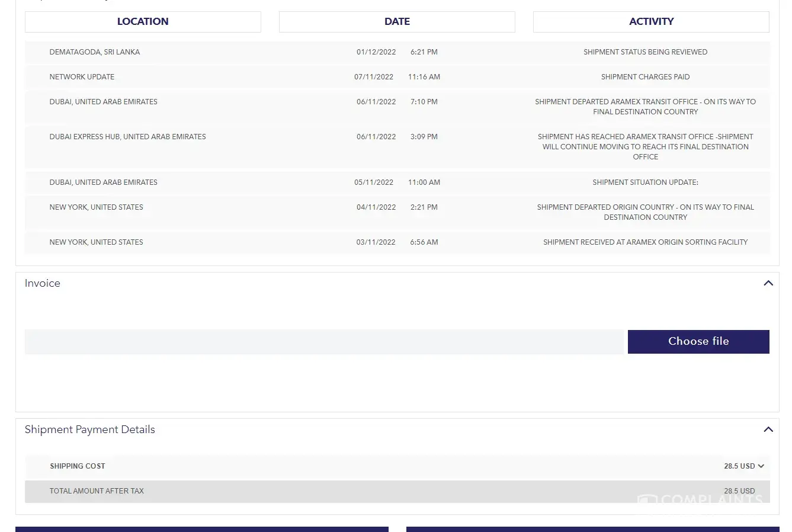Select the 01/12/2022 6:21 PM date entry
This screenshot has width=792, height=532.
pyautogui.click(x=397, y=52)
